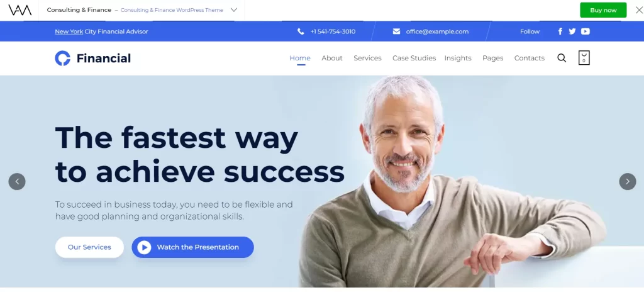Open the shopping cart icon
Viewport: 644px width, 297px height.
point(584,57)
